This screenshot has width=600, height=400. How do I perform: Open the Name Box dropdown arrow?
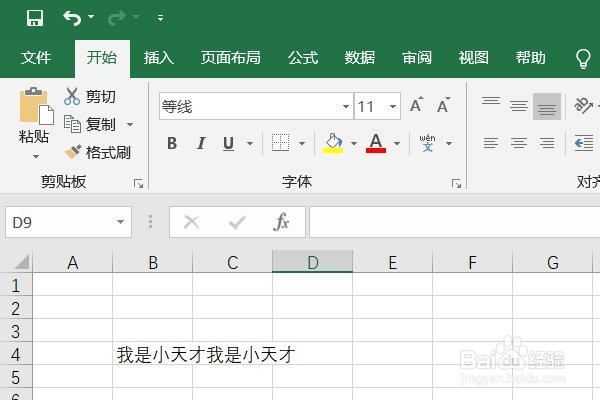[x=121, y=222]
